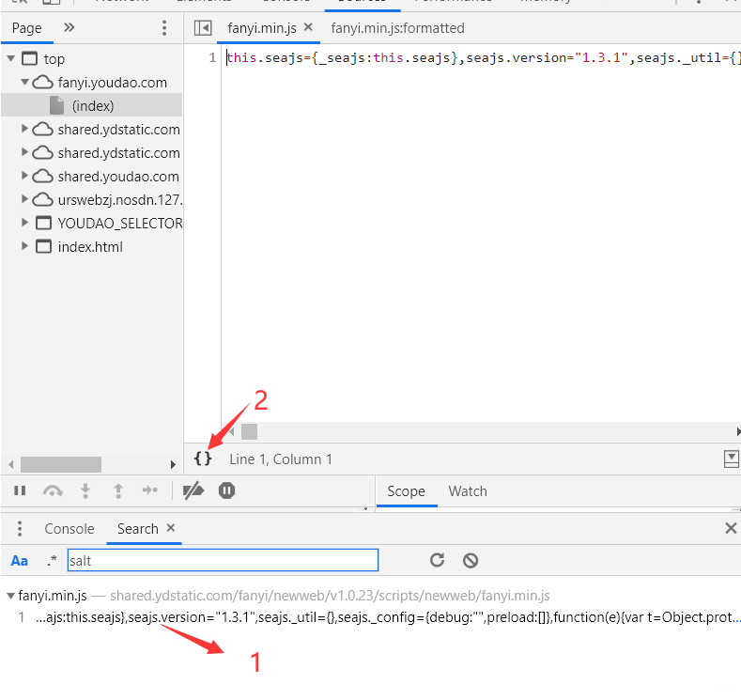Viewport: 741px width, 700px height.
Task: Open more navigator tabs chevron
Action: pyautogui.click(x=69, y=27)
